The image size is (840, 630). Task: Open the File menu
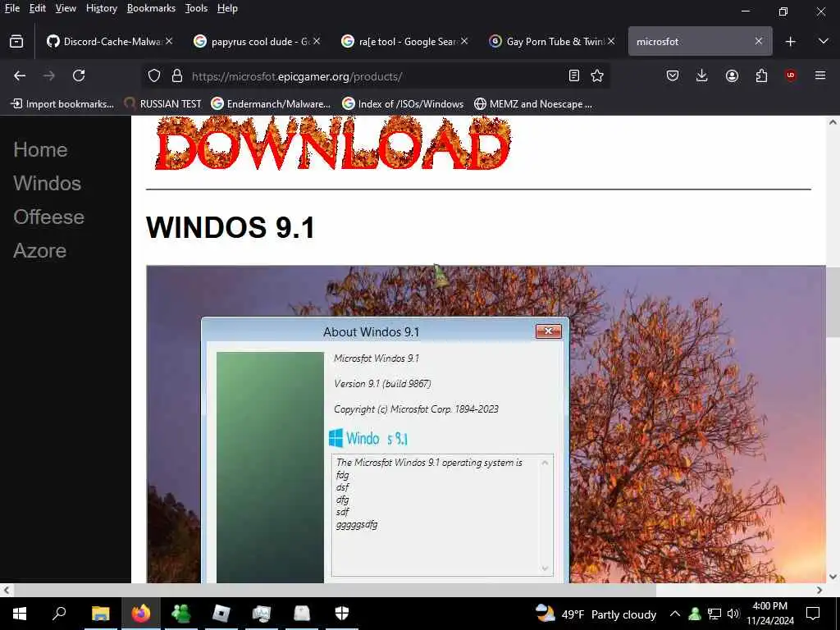[11, 8]
